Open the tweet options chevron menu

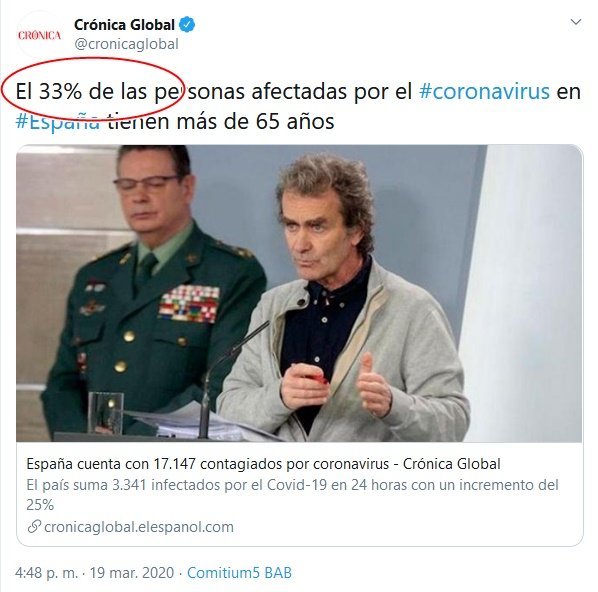tap(575, 22)
